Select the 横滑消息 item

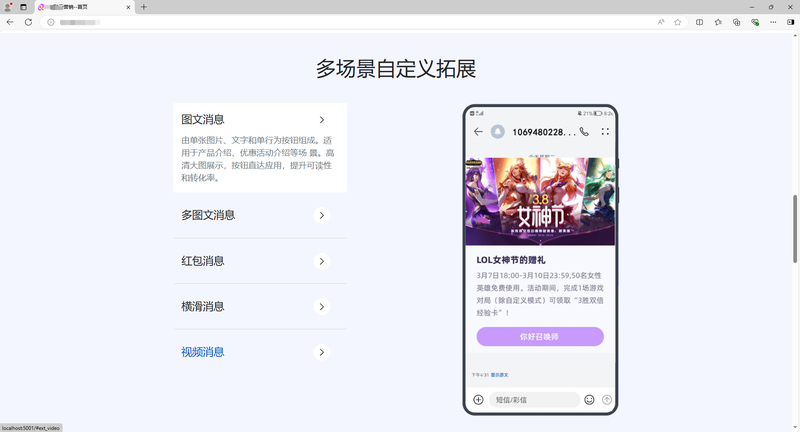tap(203, 307)
